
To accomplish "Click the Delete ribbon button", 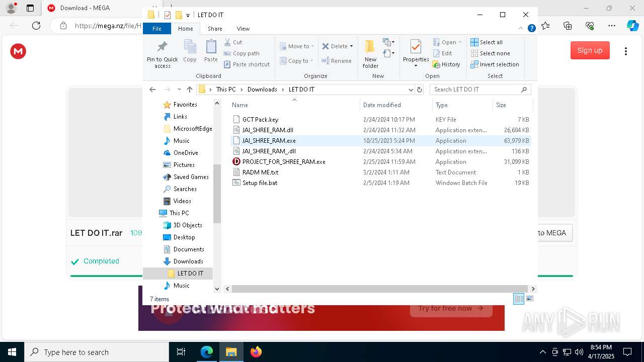I will click(335, 46).
